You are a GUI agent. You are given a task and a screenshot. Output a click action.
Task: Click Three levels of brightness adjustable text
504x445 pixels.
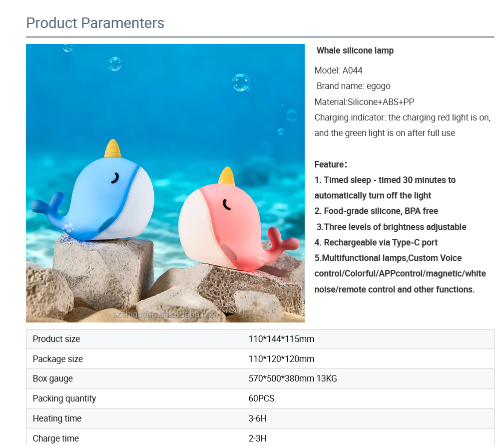[391, 227]
